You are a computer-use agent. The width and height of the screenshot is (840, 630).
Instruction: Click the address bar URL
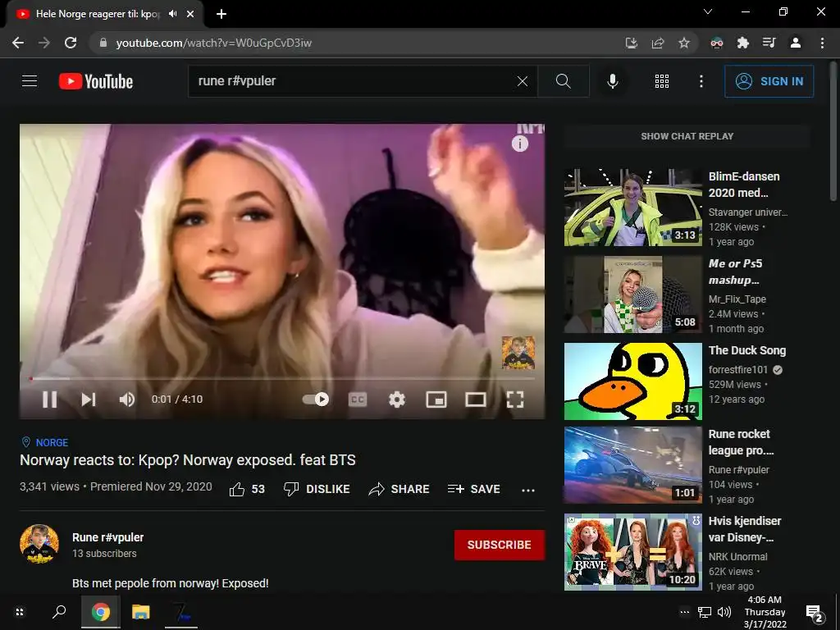pyautogui.click(x=214, y=43)
